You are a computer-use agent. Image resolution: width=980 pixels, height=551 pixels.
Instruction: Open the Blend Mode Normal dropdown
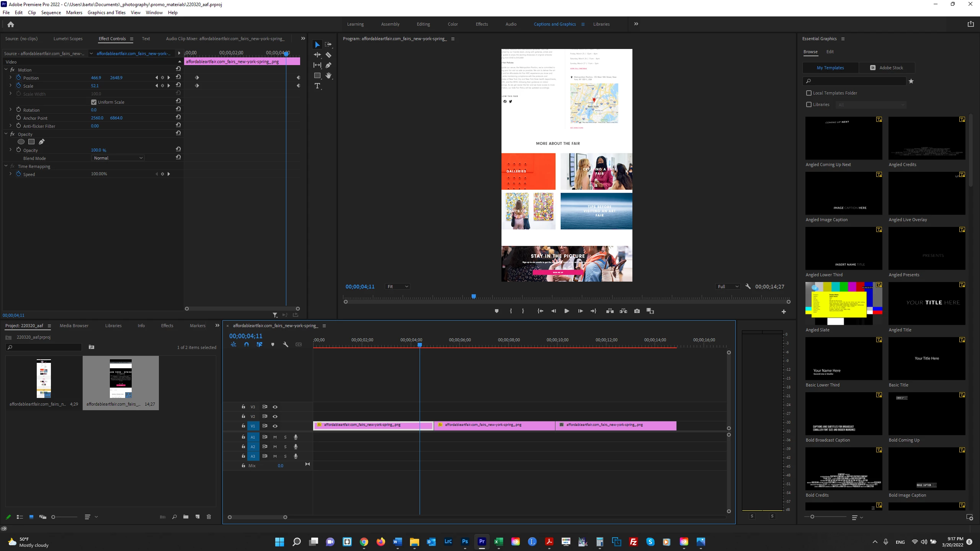(x=118, y=158)
